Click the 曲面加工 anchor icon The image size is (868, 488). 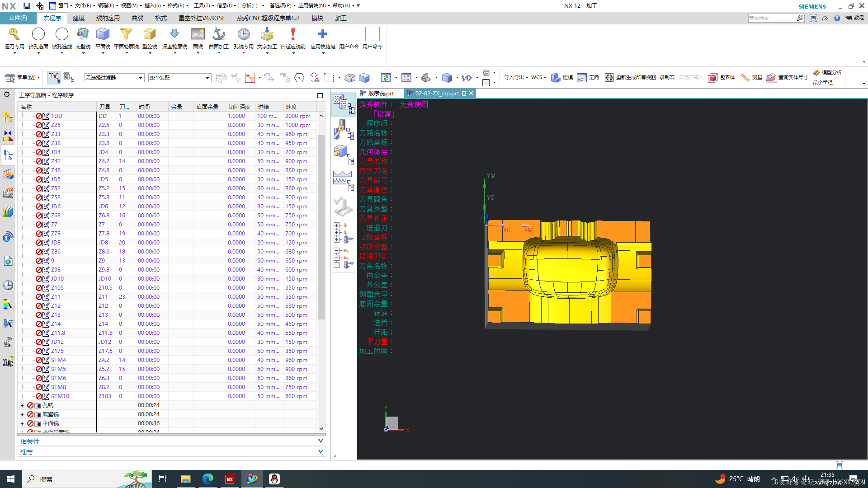[x=219, y=34]
